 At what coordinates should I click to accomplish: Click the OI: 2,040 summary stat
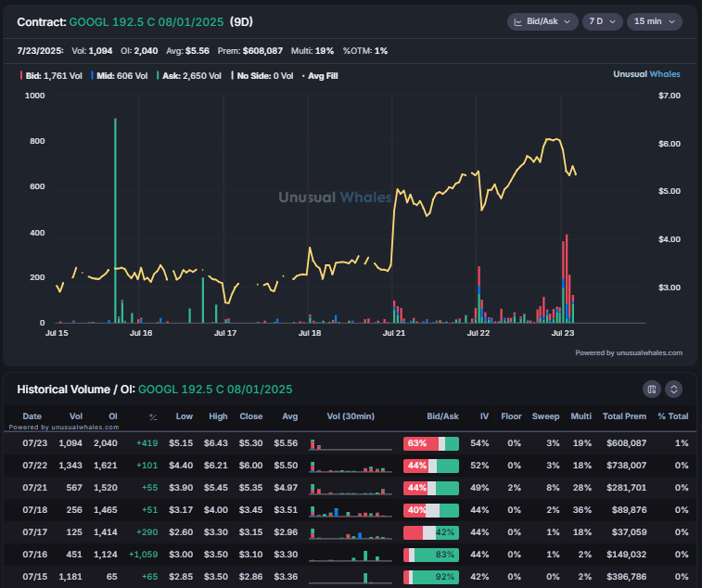pyautogui.click(x=139, y=51)
